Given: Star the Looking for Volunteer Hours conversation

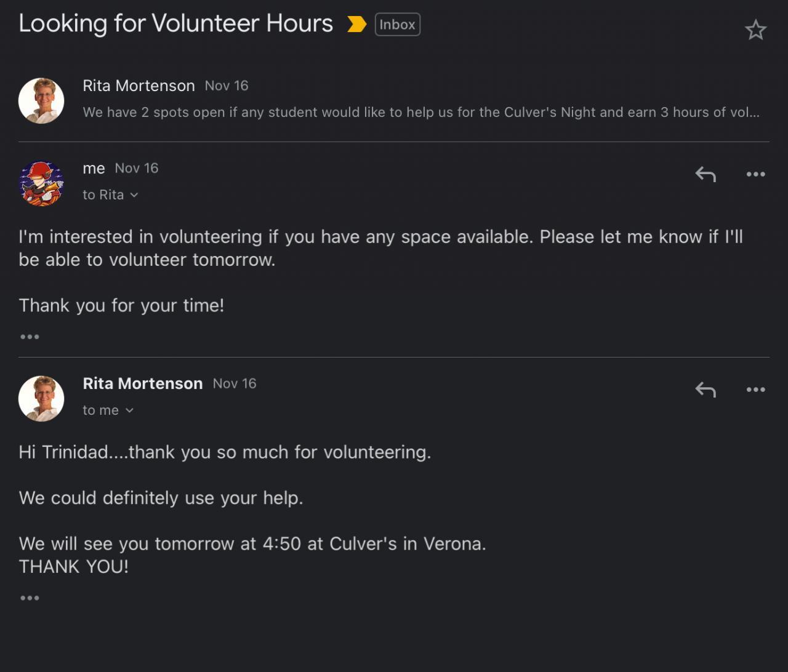Looking at the screenshot, I should pyautogui.click(x=755, y=30).
